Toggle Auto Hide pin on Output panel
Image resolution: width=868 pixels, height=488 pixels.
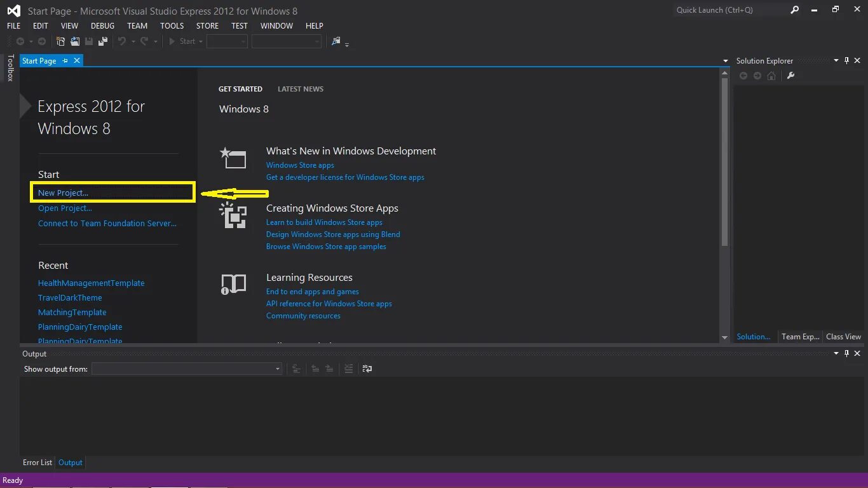tap(846, 353)
